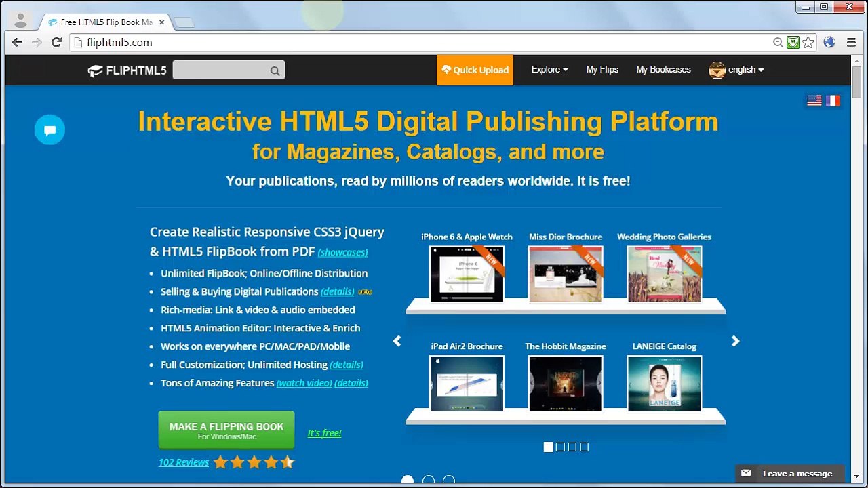Image resolution: width=868 pixels, height=488 pixels.
Task: Open the Wedding Photo Galleries thumbnail
Action: coord(665,274)
